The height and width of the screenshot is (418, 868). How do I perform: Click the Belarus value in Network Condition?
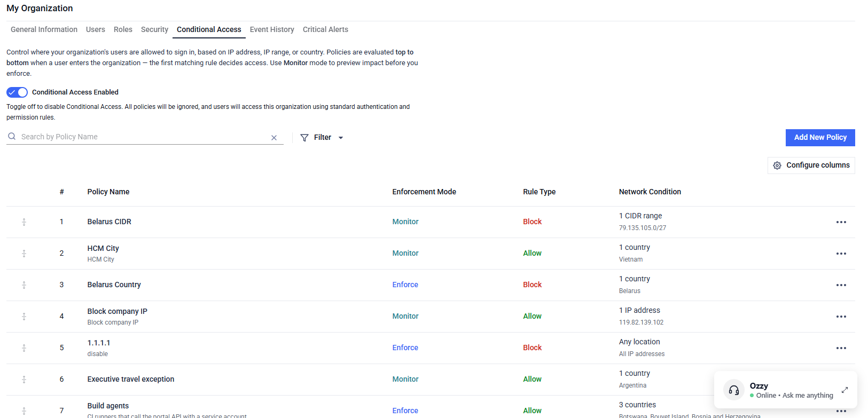click(x=630, y=291)
